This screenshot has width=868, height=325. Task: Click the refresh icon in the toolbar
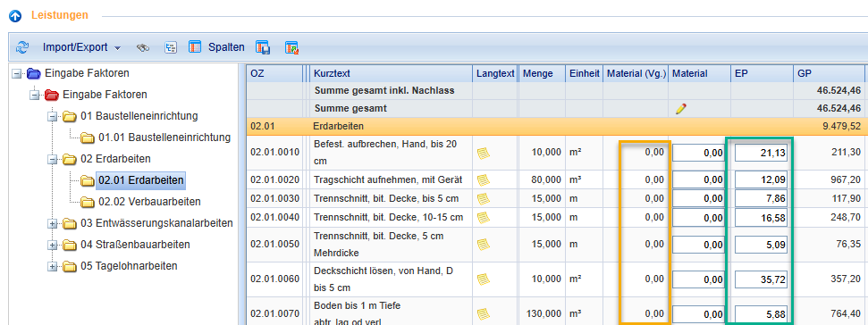coord(22,47)
